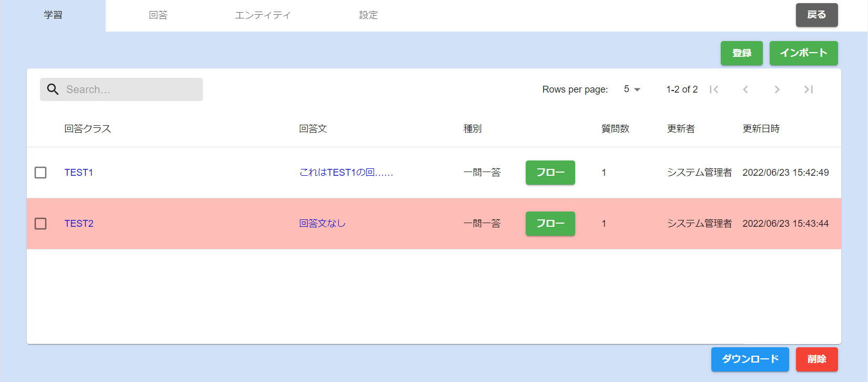Open the Rows per page dropdown
Viewport: 868px width, 382px height.
click(632, 89)
